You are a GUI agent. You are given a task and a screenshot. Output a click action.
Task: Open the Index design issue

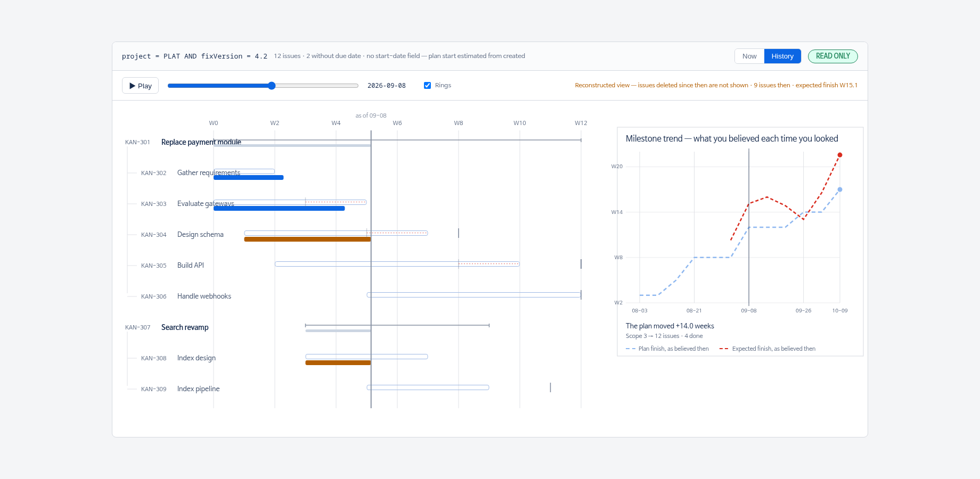[x=197, y=358]
